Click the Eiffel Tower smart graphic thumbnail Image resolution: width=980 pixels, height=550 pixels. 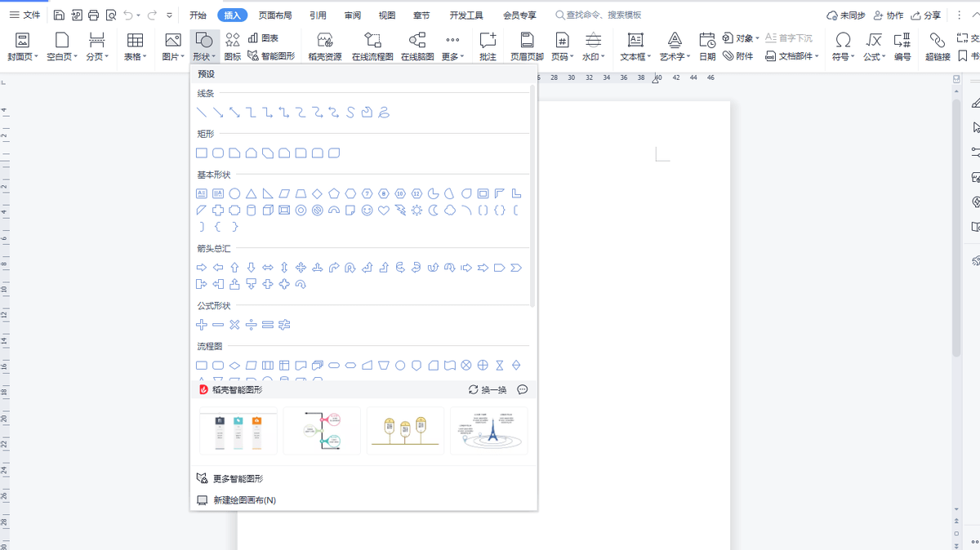pyautogui.click(x=488, y=431)
